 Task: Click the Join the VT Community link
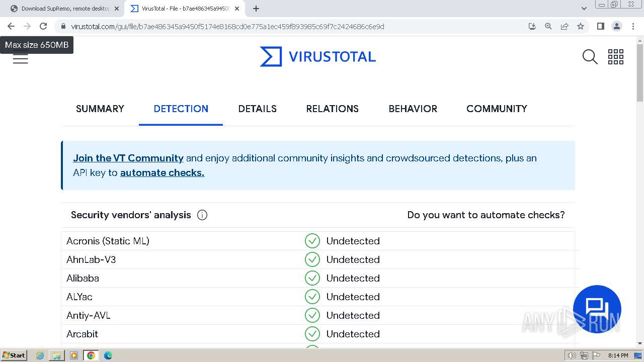128,158
